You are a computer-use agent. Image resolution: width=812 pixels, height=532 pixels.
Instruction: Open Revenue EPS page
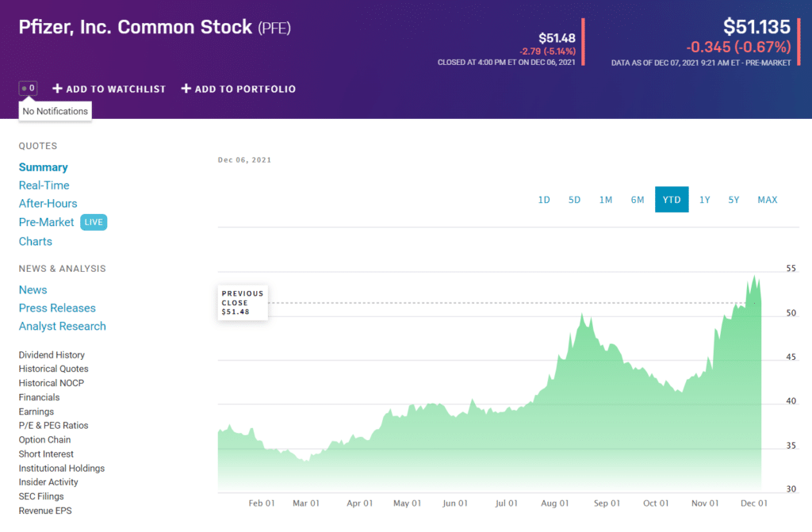[45, 511]
